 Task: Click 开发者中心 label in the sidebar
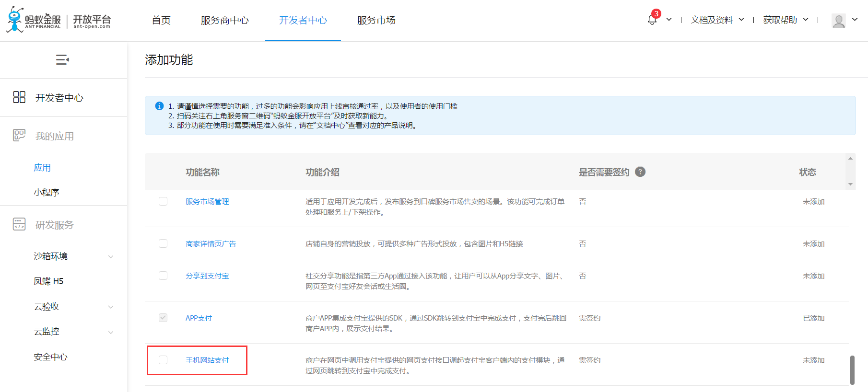[x=59, y=98]
